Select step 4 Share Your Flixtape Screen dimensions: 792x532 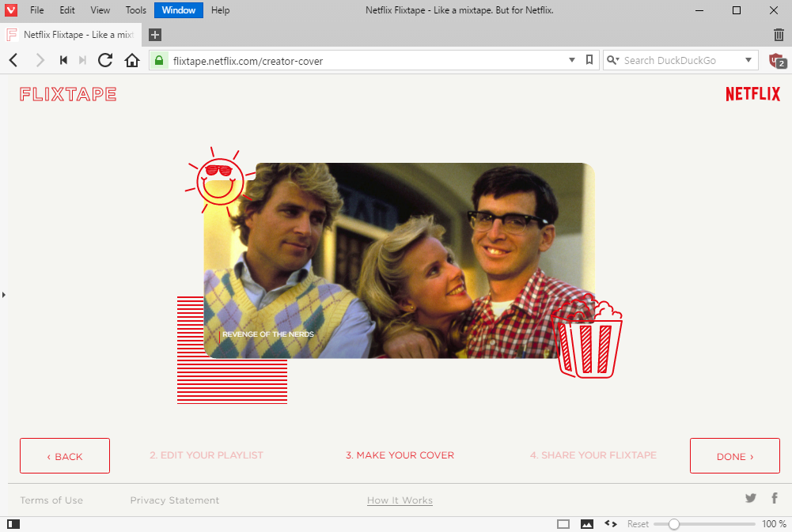point(593,455)
